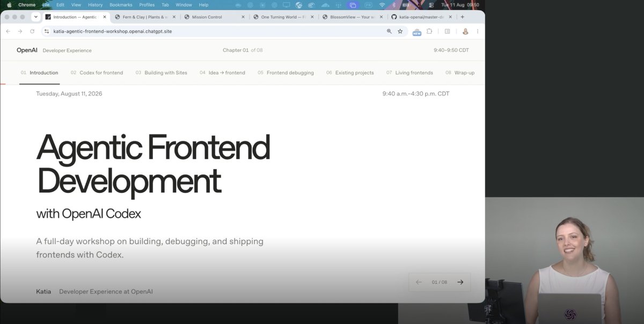644x324 pixels.
Task: Close the BlossomView tab
Action: (x=380, y=17)
